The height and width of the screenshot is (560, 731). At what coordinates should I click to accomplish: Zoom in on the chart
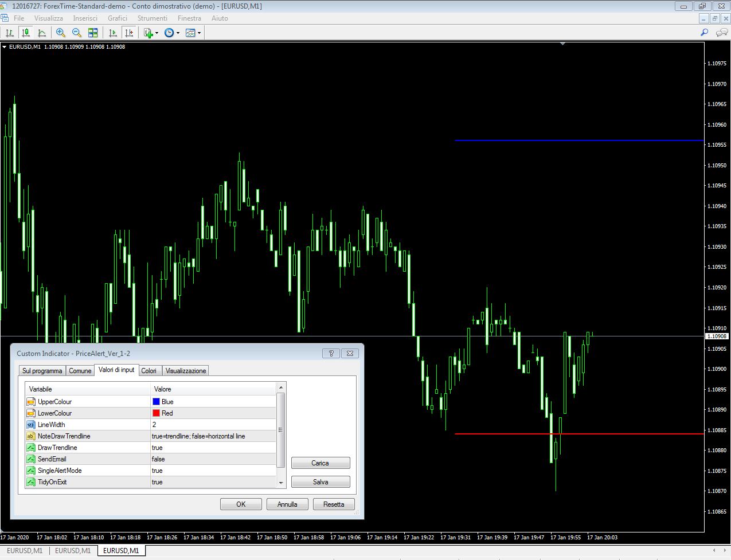60,33
